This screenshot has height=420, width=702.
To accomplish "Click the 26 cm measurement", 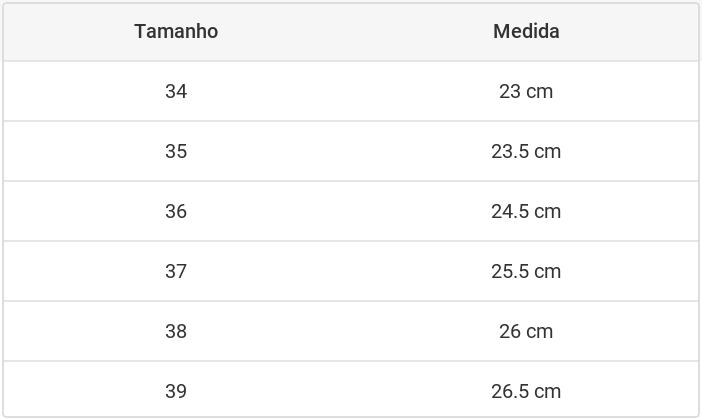I will click(526, 331).
